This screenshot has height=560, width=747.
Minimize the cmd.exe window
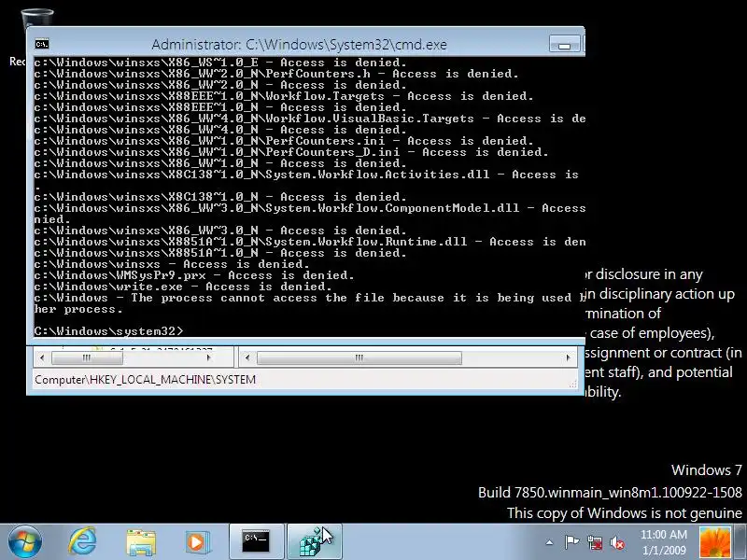point(565,44)
